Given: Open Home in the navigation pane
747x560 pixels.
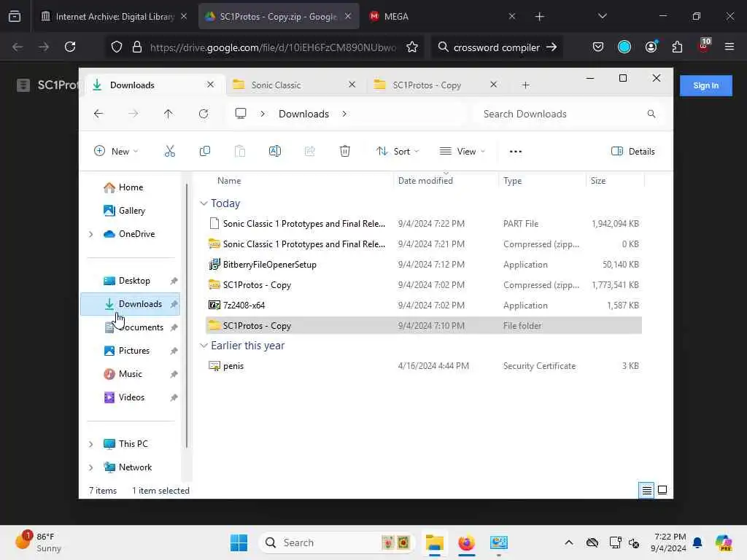Looking at the screenshot, I should coord(131,187).
